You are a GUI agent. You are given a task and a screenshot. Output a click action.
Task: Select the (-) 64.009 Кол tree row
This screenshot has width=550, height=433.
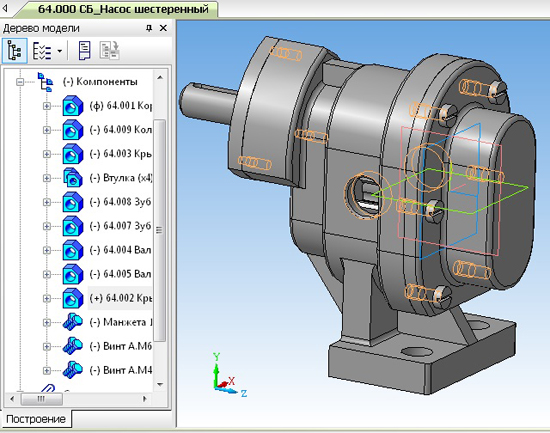(x=121, y=130)
